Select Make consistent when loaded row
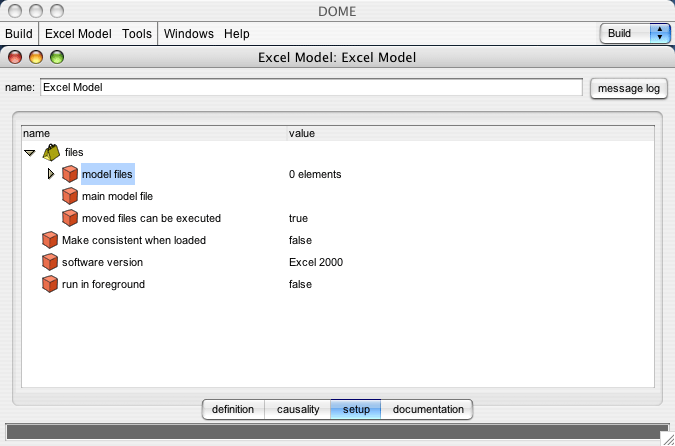This screenshot has height=446, width=675. tap(134, 240)
